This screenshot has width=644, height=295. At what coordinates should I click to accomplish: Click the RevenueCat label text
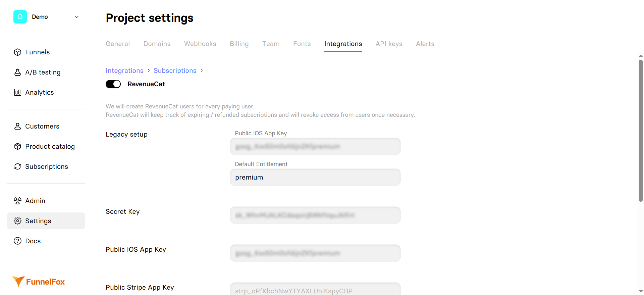point(146,84)
